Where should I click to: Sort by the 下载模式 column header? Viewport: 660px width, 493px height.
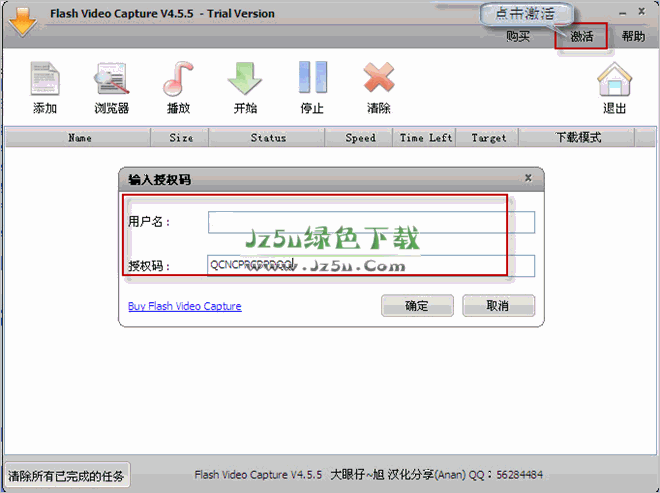(578, 138)
